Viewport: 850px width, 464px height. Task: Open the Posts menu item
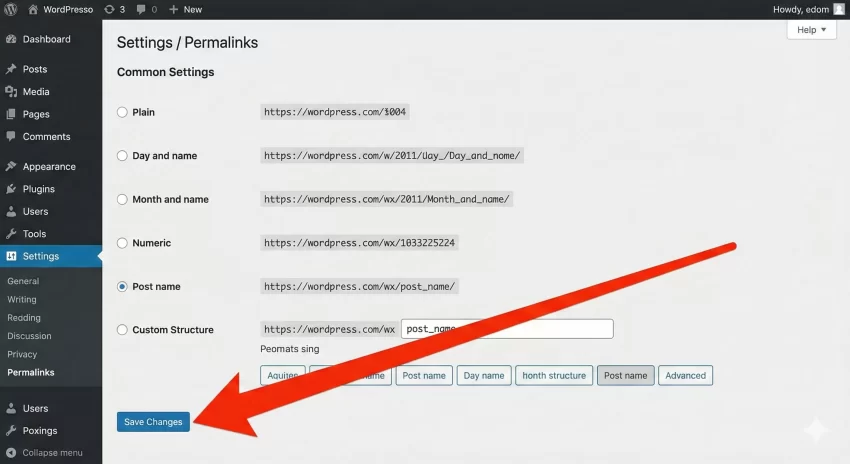point(35,69)
